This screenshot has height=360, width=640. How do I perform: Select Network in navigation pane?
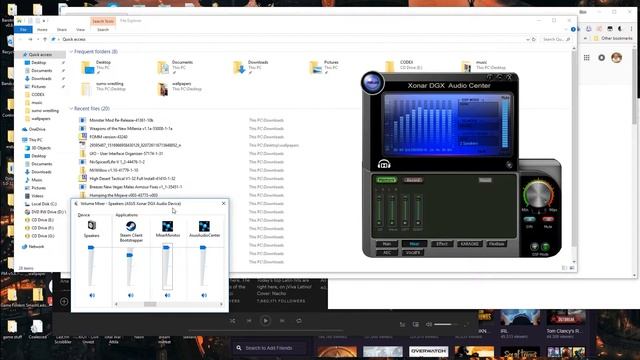(x=36, y=247)
